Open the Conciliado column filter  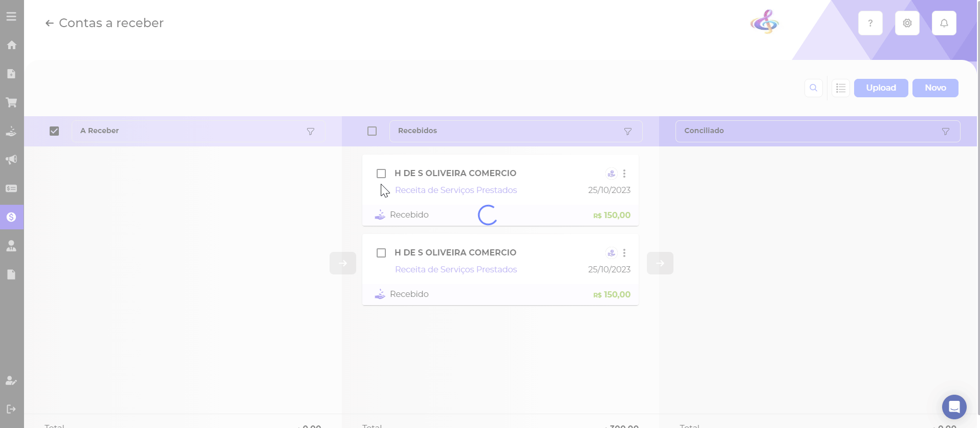point(945,132)
